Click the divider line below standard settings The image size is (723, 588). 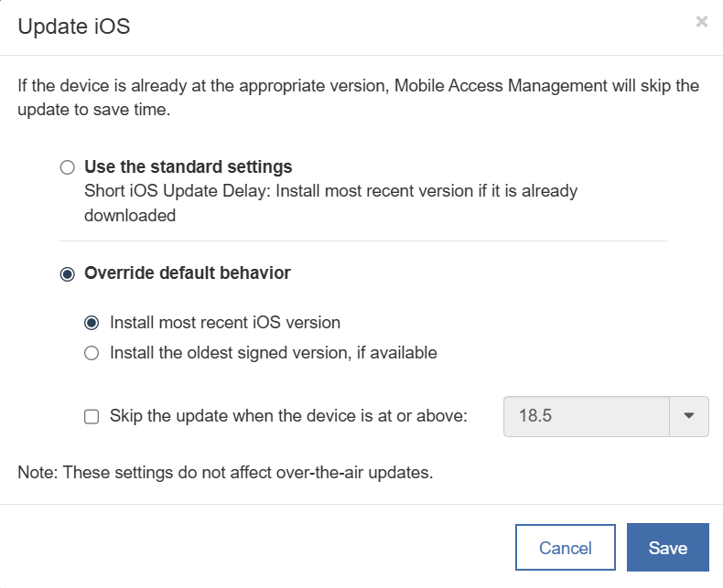[362, 241]
